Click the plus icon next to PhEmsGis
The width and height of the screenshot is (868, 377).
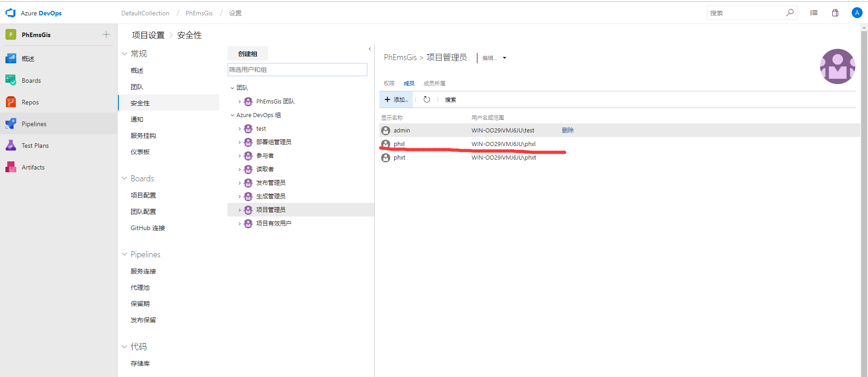coord(106,35)
